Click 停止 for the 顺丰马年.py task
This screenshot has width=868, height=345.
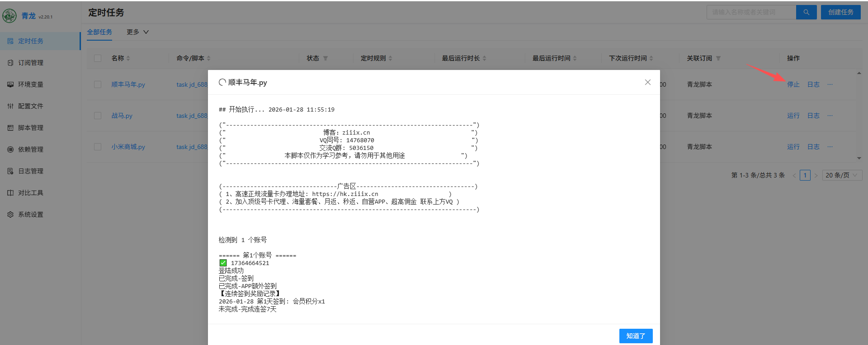tap(793, 84)
